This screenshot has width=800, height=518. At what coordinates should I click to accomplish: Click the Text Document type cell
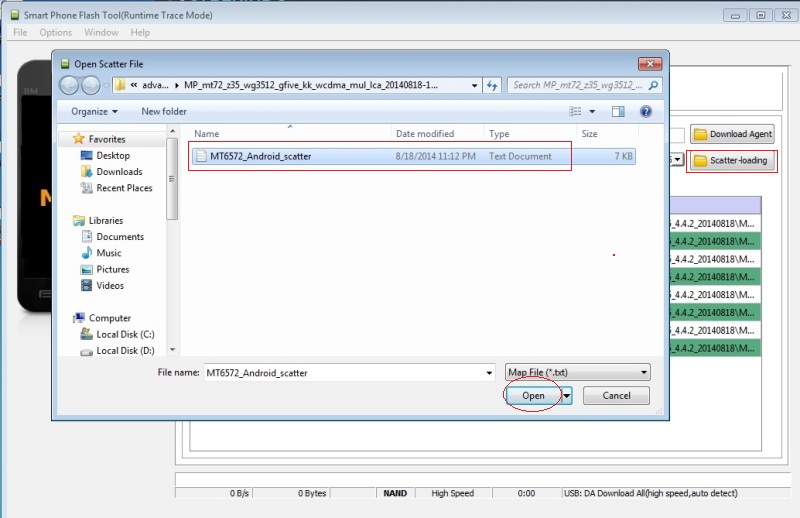coord(520,156)
